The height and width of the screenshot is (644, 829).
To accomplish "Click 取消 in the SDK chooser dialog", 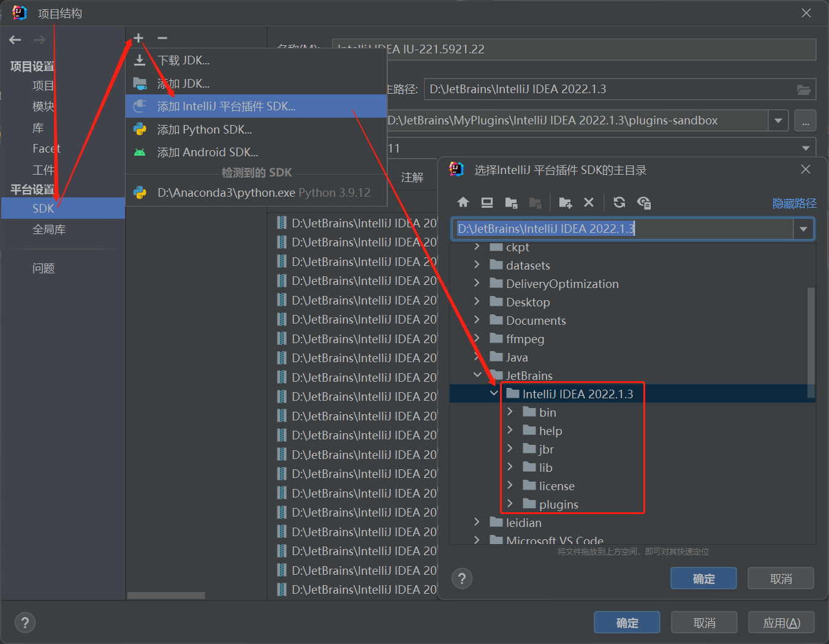I will click(x=781, y=578).
